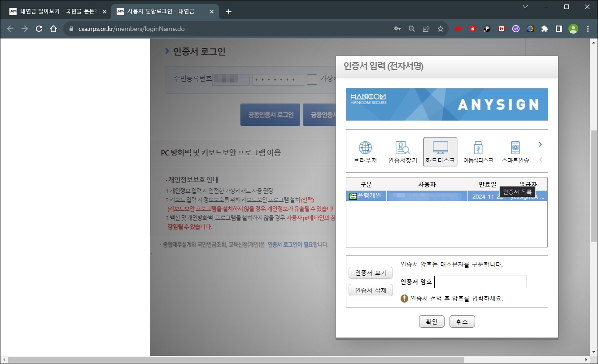Select the 인증서찾기 storage option
This screenshot has height=364, width=598.
402,152
